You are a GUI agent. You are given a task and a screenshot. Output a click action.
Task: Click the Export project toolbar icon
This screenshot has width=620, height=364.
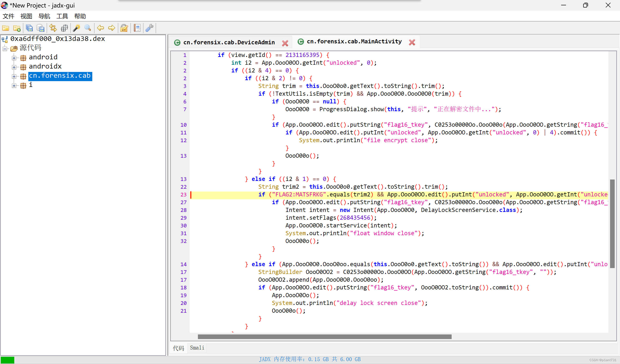tap(40, 28)
